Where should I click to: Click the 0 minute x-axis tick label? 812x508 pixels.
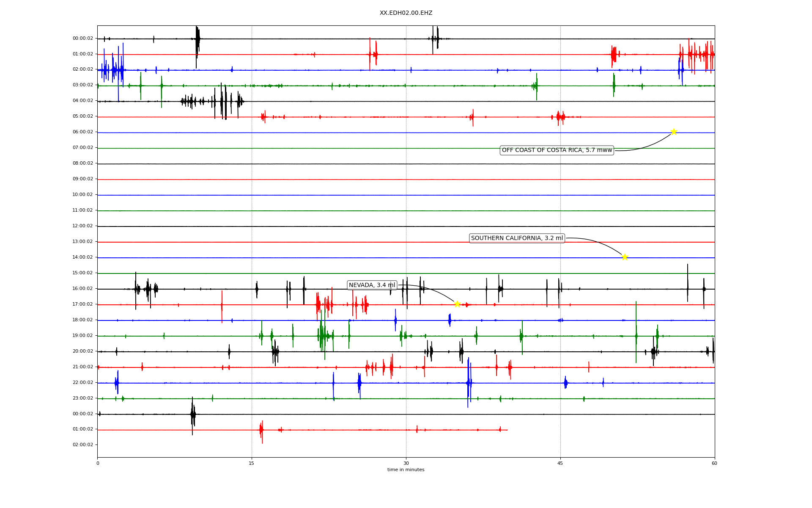(98, 464)
